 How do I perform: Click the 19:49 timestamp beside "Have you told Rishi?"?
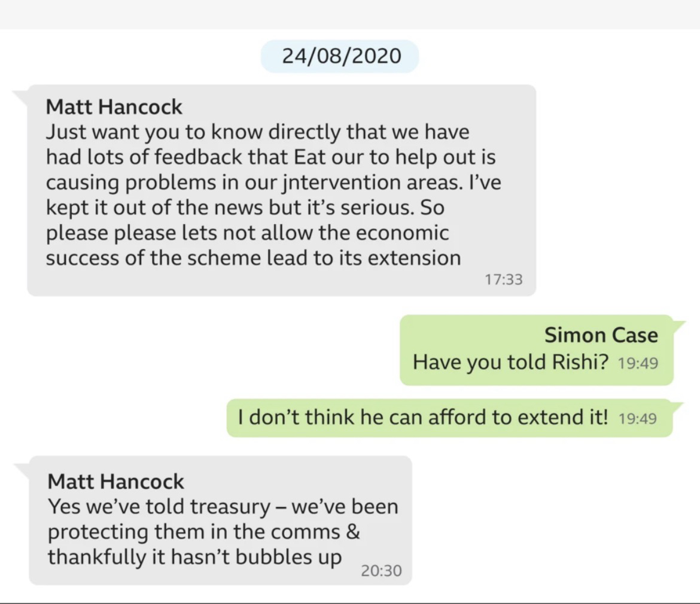(638, 363)
